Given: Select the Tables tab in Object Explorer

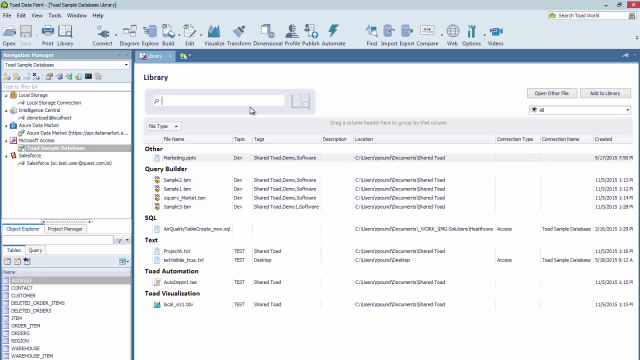Looking at the screenshot, I should 14,250.
